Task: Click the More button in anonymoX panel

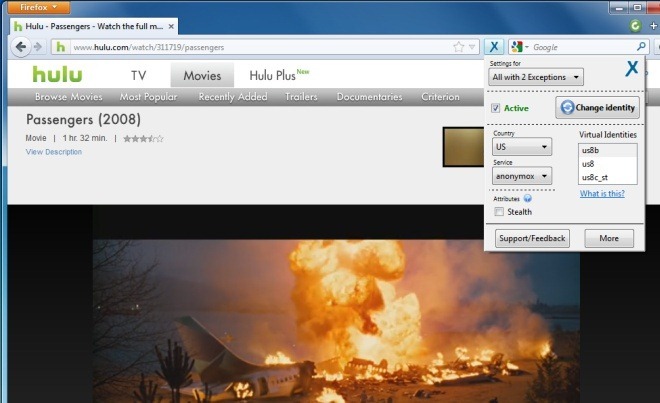Action: tap(609, 238)
